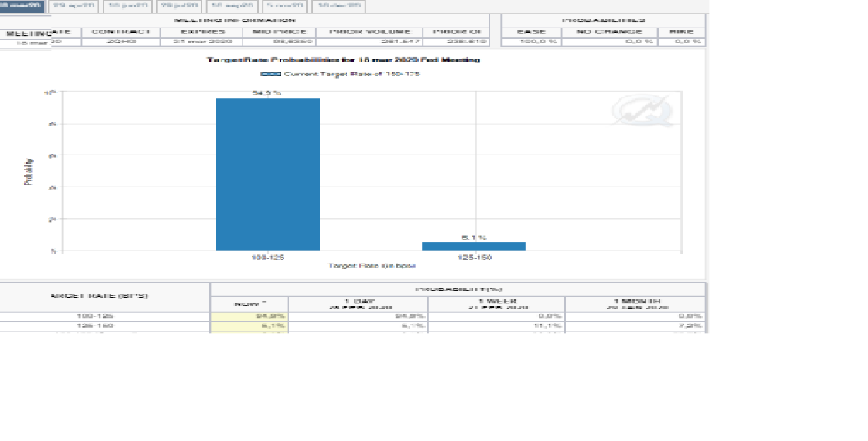Switch to the 29 jul20 meeting tab
Image resolution: width=868 pixels, height=441 pixels.
point(179,6)
